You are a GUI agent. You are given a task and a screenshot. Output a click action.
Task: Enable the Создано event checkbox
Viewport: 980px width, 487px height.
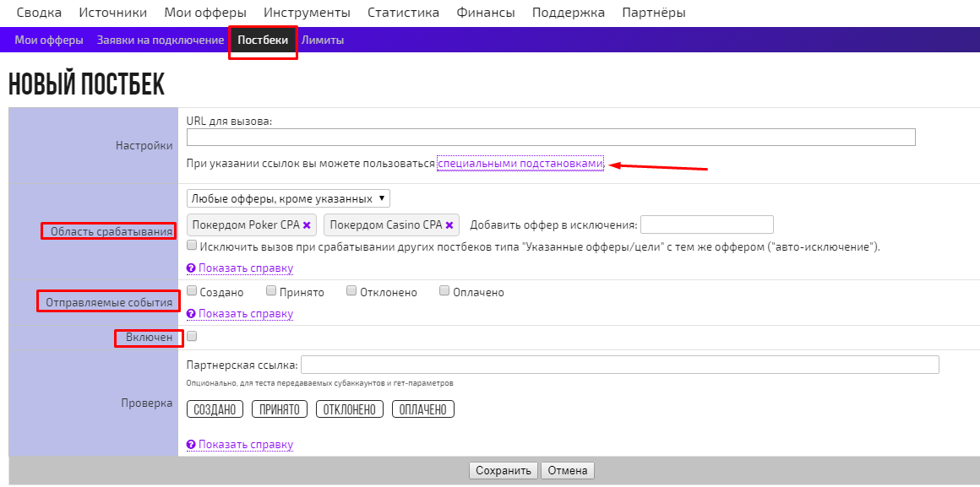[x=191, y=290]
